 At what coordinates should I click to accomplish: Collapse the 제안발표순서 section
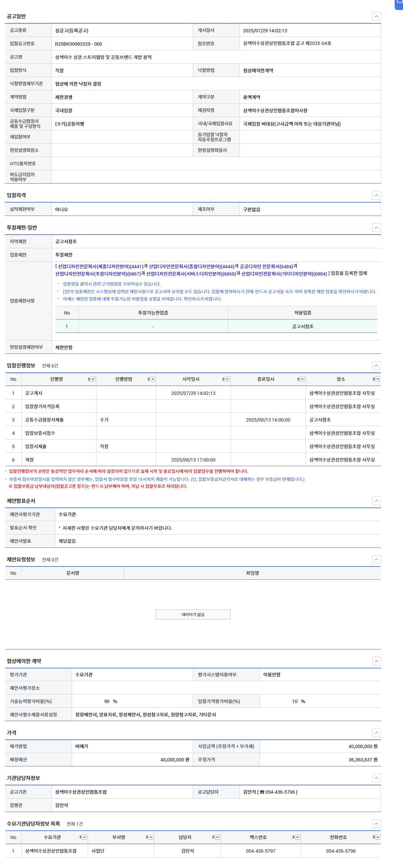click(376, 501)
